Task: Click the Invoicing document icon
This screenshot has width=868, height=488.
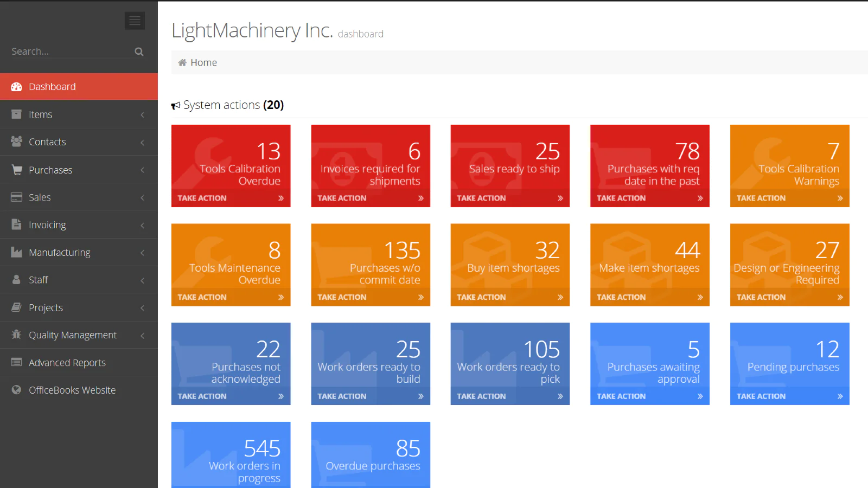Action: coord(16,224)
